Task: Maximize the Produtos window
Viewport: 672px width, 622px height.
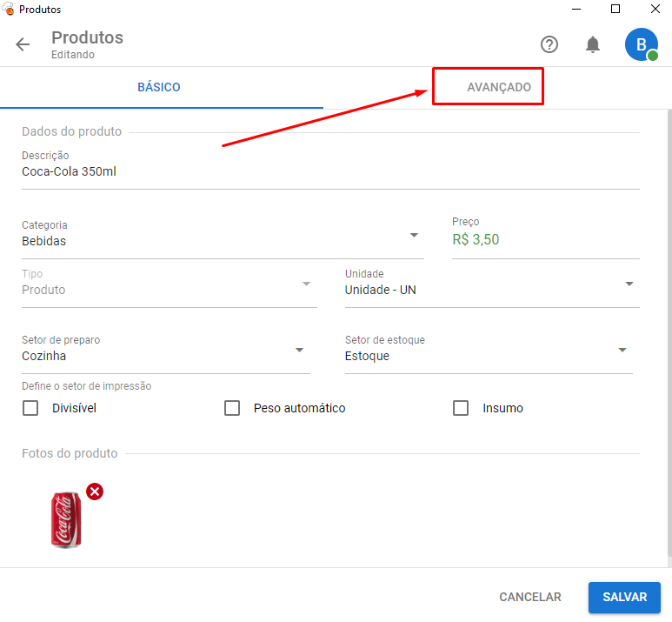Action: click(x=615, y=9)
